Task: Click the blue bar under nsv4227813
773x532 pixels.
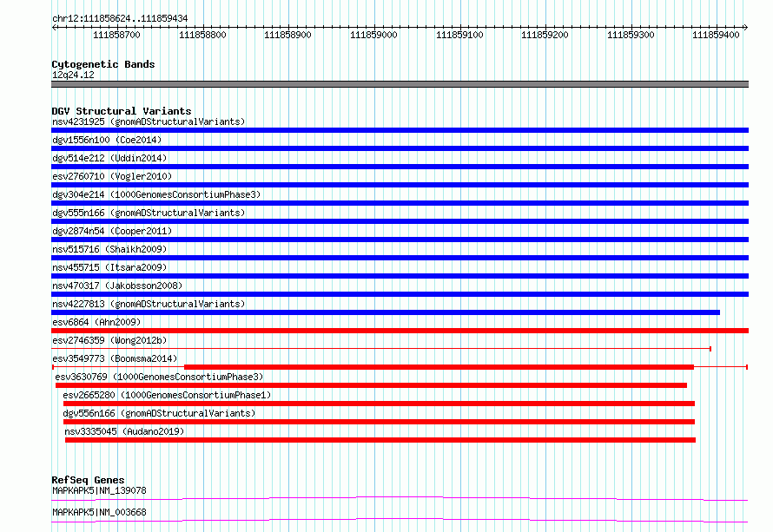Action: [x=386, y=312]
